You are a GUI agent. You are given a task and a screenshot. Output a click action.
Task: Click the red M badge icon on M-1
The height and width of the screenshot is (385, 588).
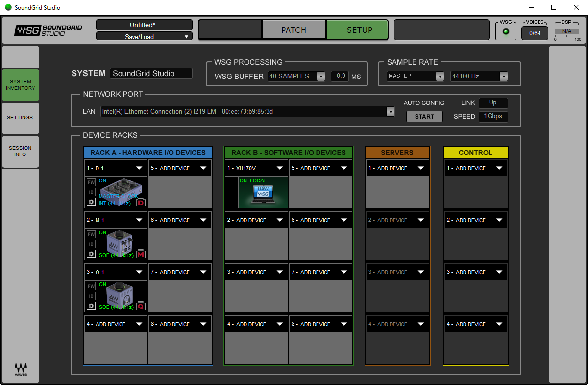(x=141, y=254)
